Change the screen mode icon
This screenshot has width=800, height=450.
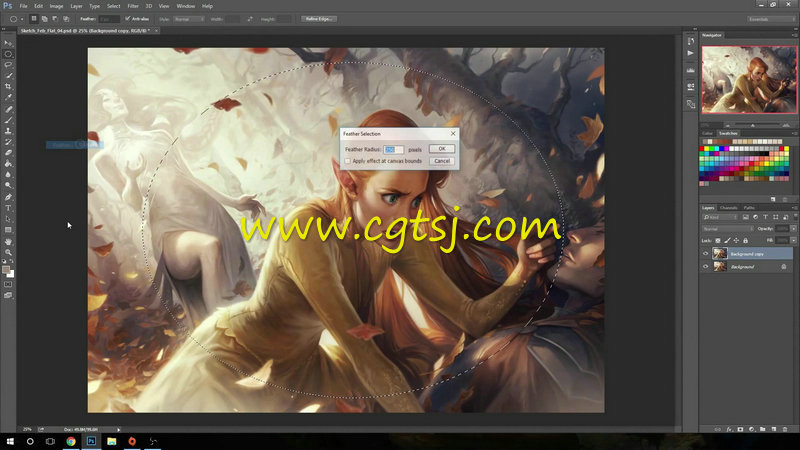tap(8, 295)
